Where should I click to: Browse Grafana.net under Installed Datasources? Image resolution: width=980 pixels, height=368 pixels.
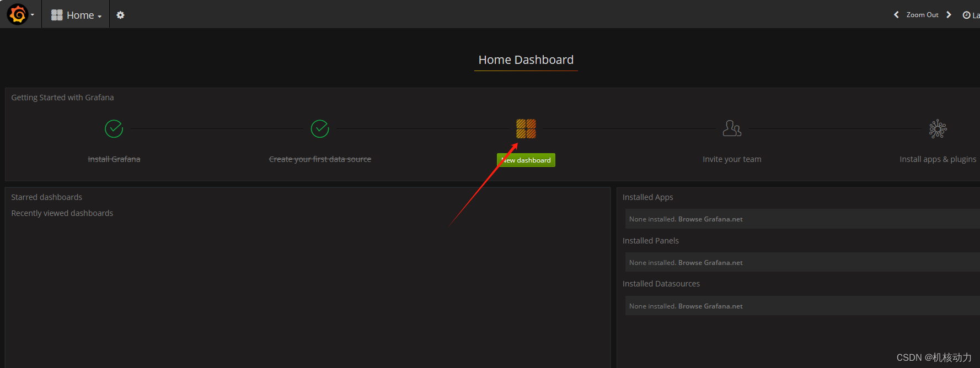click(710, 306)
